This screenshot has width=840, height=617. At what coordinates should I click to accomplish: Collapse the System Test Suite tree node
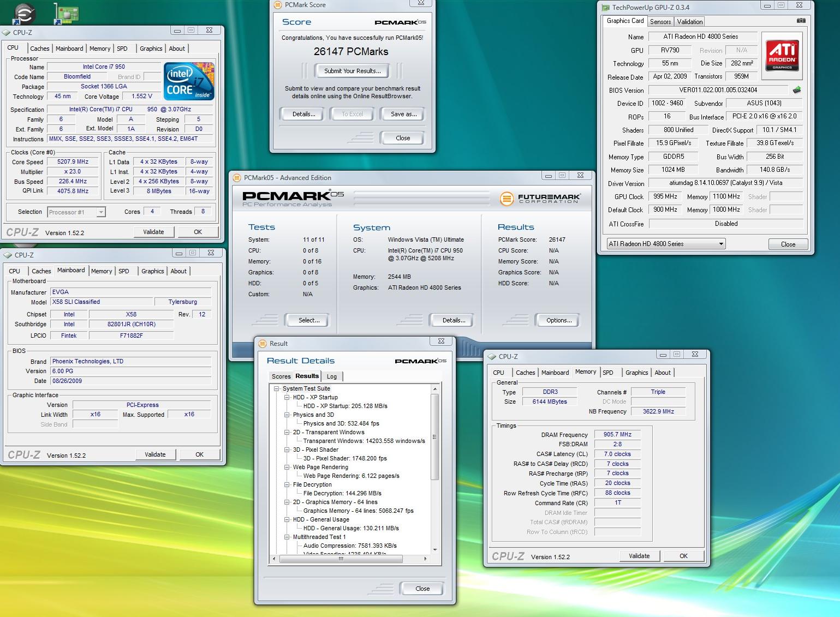tap(277, 389)
